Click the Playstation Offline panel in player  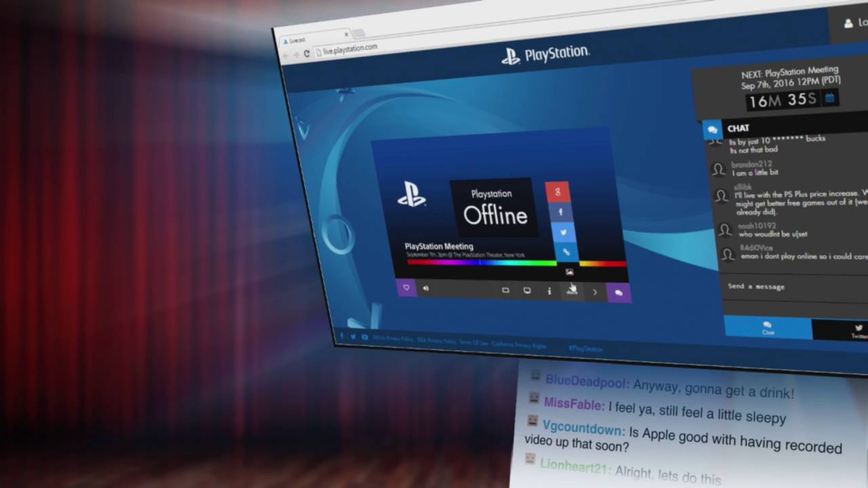494,208
